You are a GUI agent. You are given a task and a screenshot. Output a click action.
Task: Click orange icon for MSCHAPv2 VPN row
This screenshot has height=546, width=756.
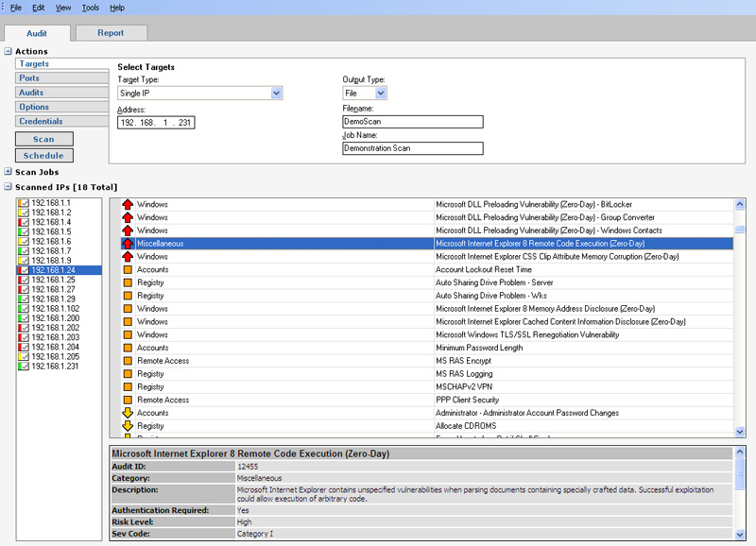pyautogui.click(x=128, y=386)
